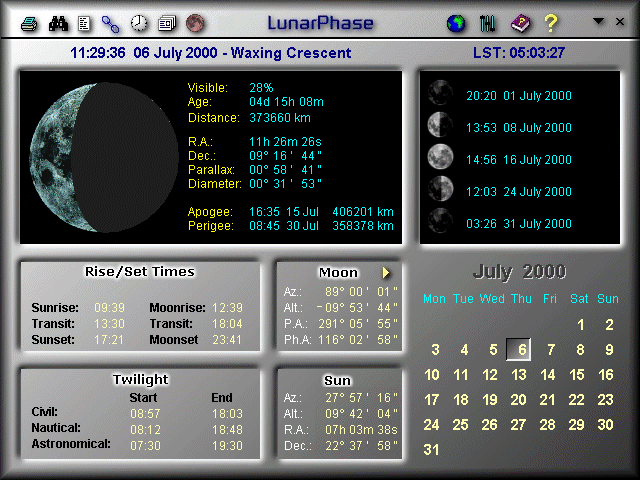This screenshot has height=480, width=640.
Task: Select phase time 14:56 16 July 2000
Action: (x=519, y=160)
